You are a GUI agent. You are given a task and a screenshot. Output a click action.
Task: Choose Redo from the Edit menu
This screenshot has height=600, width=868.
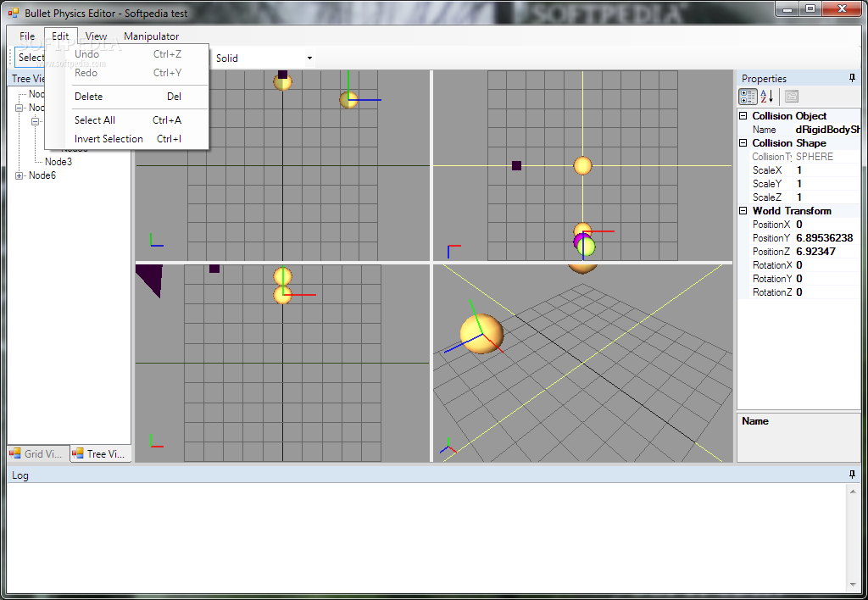[x=127, y=73]
